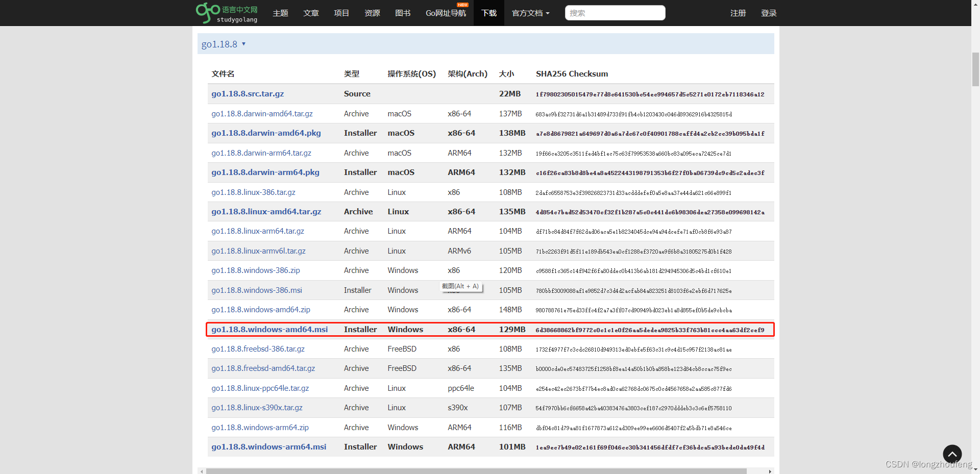Image resolution: width=980 pixels, height=474 pixels.
Task: Download go1.18.8.linux-ppc64le.tar.gz
Action: (x=260, y=388)
